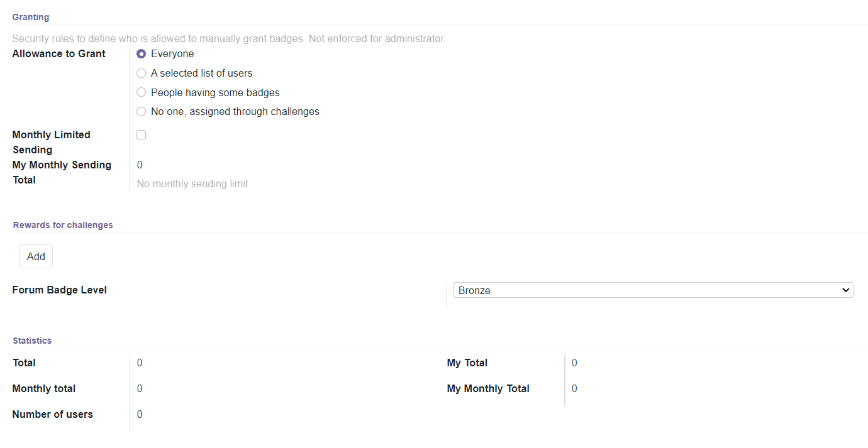The height and width of the screenshot is (448, 868).
Task: Select the "Everyone" radio option
Action: pos(142,54)
